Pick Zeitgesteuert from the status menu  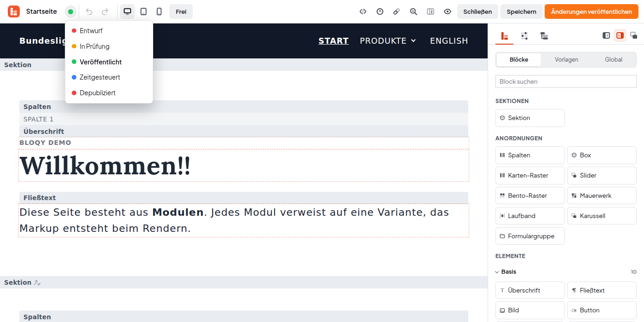109,77
